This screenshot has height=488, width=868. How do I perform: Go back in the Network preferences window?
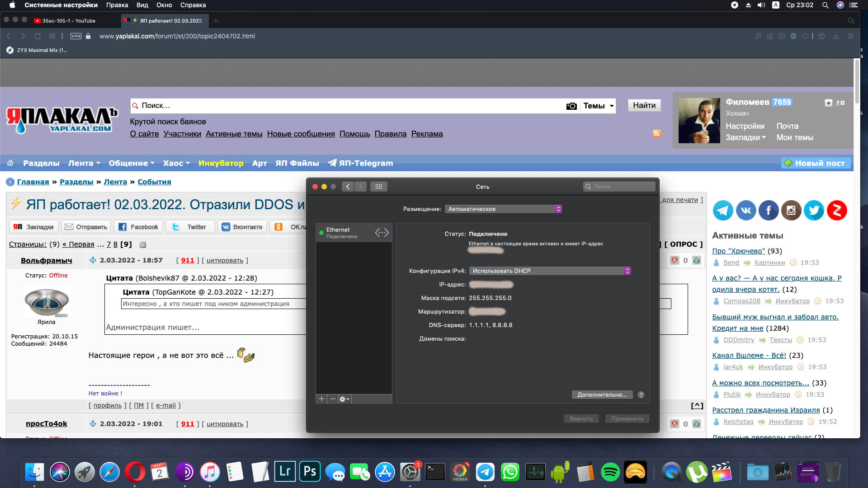point(348,187)
